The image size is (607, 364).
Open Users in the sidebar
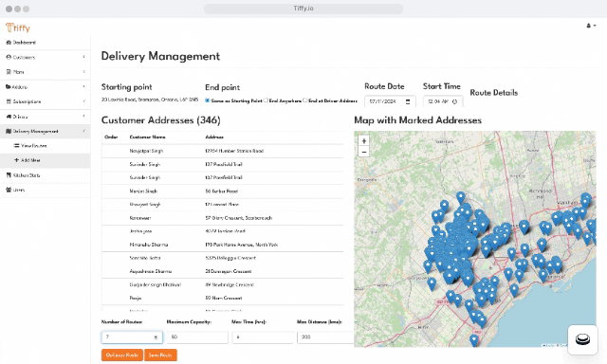[x=45, y=190]
